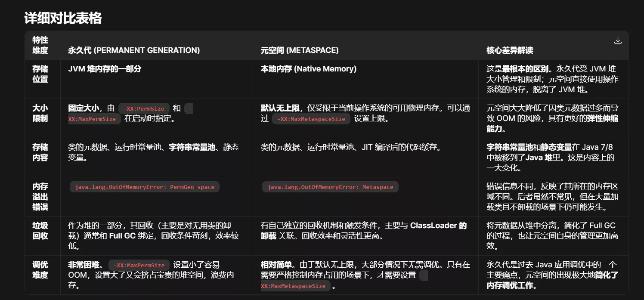Select the 存储内容 row label

point(40,152)
